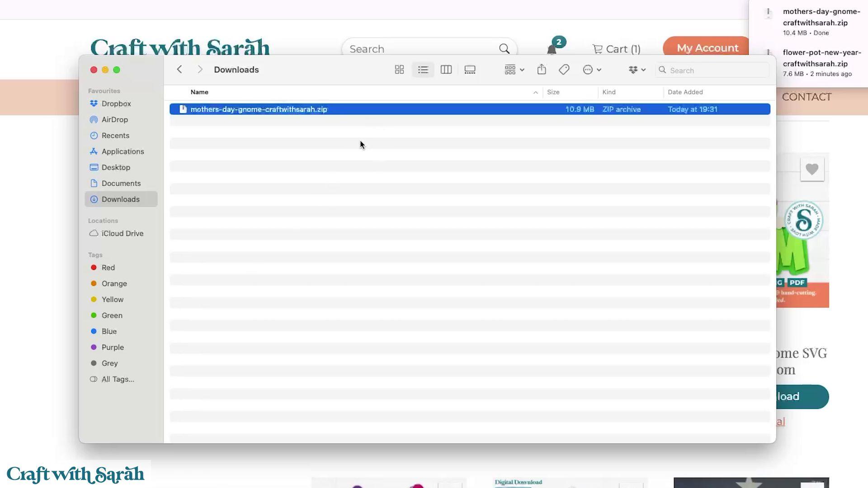Open AirDrop in Finder sidebar
This screenshot has height=488, width=868.
click(x=121, y=120)
